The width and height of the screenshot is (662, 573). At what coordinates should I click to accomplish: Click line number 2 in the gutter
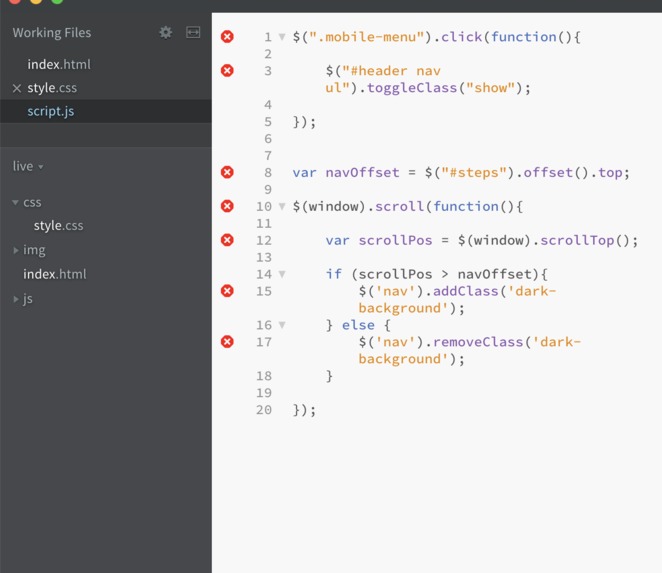(268, 54)
